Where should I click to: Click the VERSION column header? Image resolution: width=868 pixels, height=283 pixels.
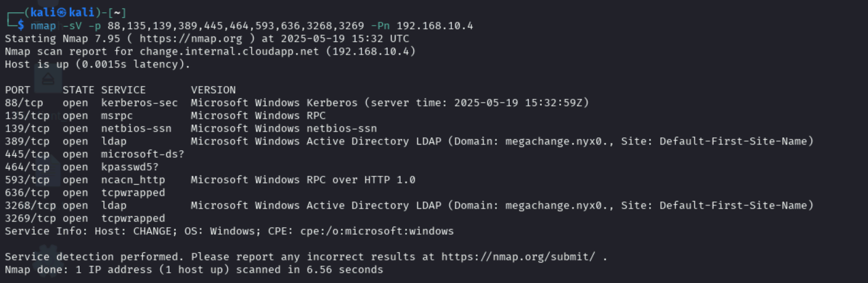click(x=213, y=90)
